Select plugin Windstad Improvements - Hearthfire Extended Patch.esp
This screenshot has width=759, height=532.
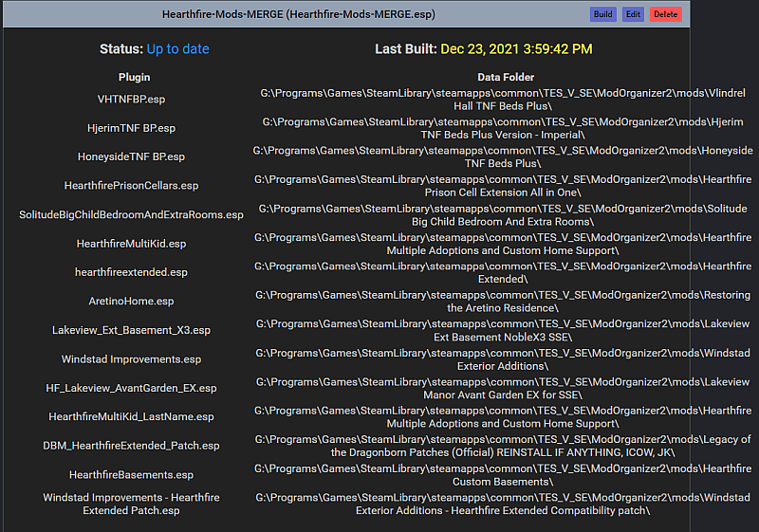131,504
